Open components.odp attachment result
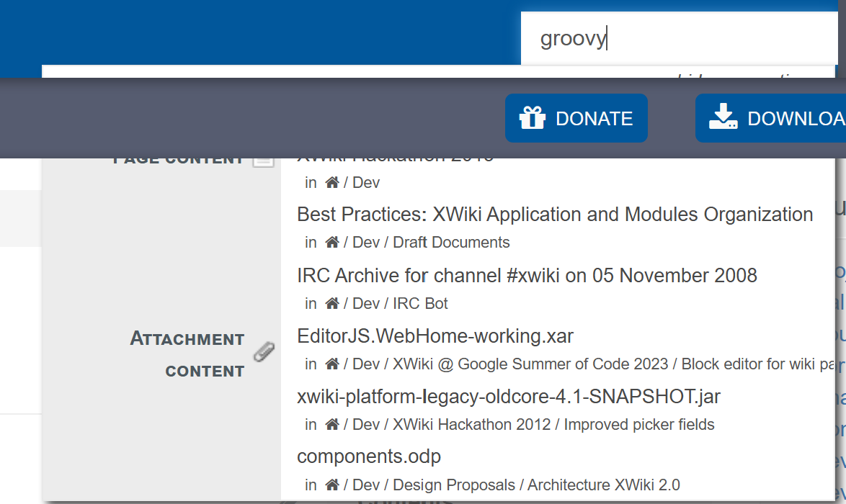The image size is (846, 504). coord(368,456)
